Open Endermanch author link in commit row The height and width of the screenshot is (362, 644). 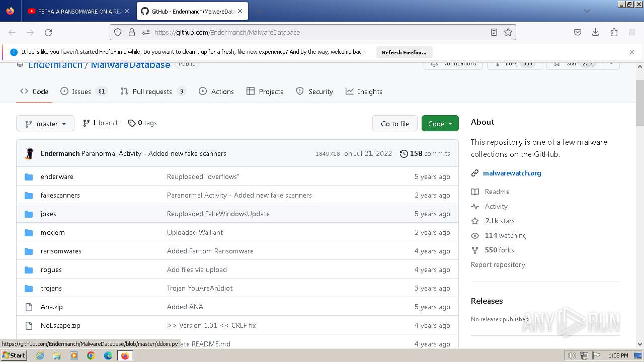[x=60, y=153]
